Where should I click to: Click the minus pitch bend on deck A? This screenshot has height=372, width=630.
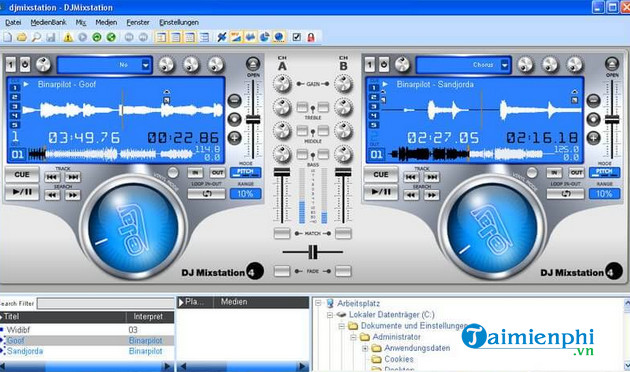(235, 100)
